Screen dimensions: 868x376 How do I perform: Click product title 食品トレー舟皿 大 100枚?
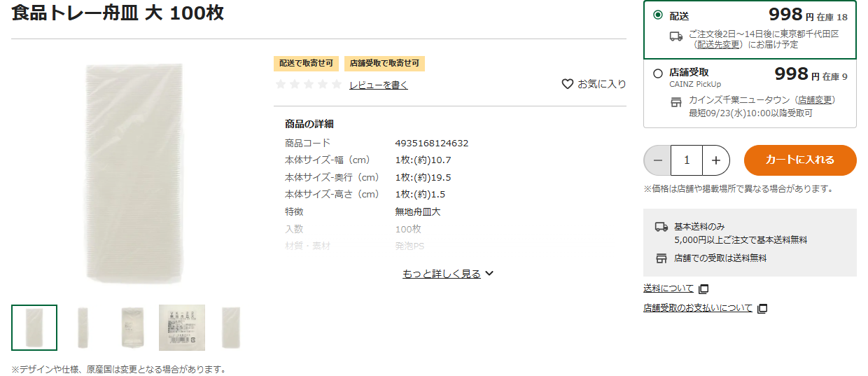point(118,13)
